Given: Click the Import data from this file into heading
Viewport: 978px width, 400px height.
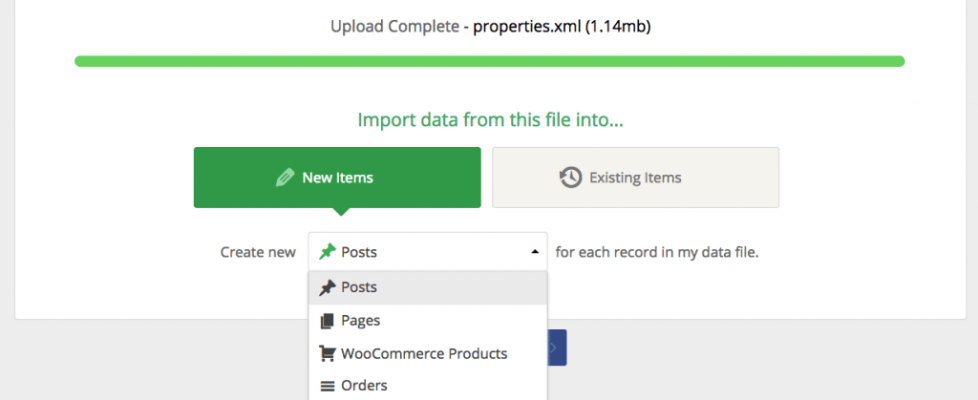Looking at the screenshot, I should pyautogui.click(x=490, y=120).
